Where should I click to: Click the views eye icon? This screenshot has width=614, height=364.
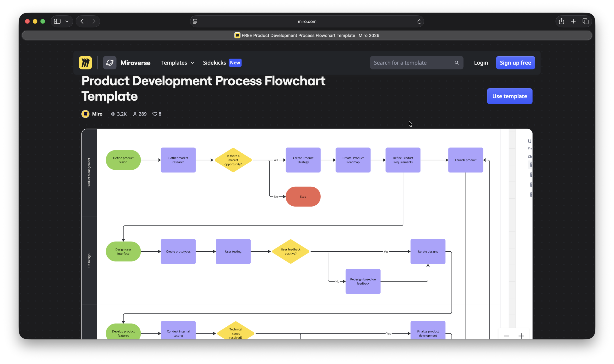pyautogui.click(x=113, y=114)
